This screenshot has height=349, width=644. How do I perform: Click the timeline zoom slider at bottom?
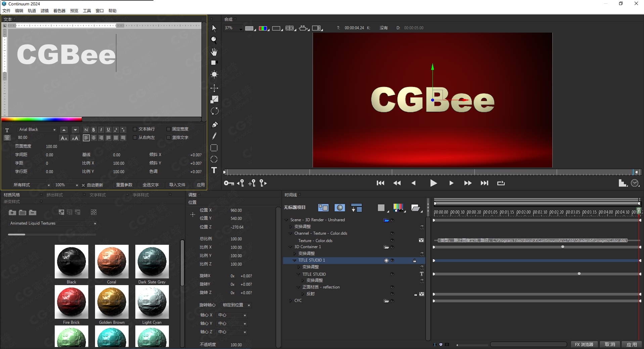pos(472,345)
